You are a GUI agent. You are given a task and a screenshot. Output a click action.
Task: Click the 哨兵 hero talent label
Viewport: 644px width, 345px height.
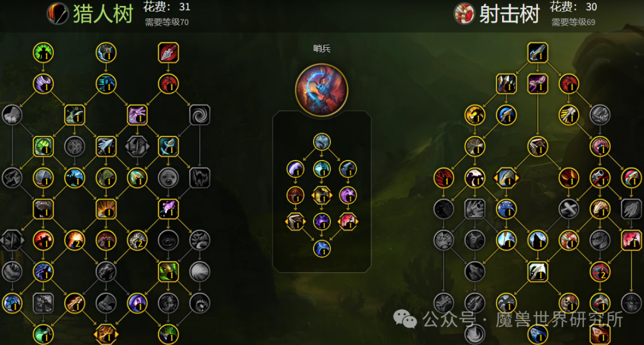coord(321,49)
